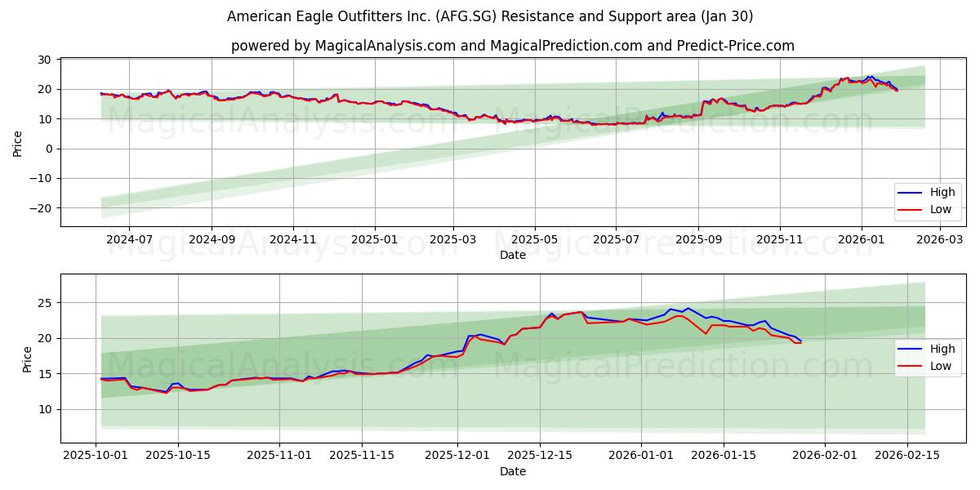Click the 2025-11-01 date tick label
The image size is (980, 490).
tap(279, 457)
